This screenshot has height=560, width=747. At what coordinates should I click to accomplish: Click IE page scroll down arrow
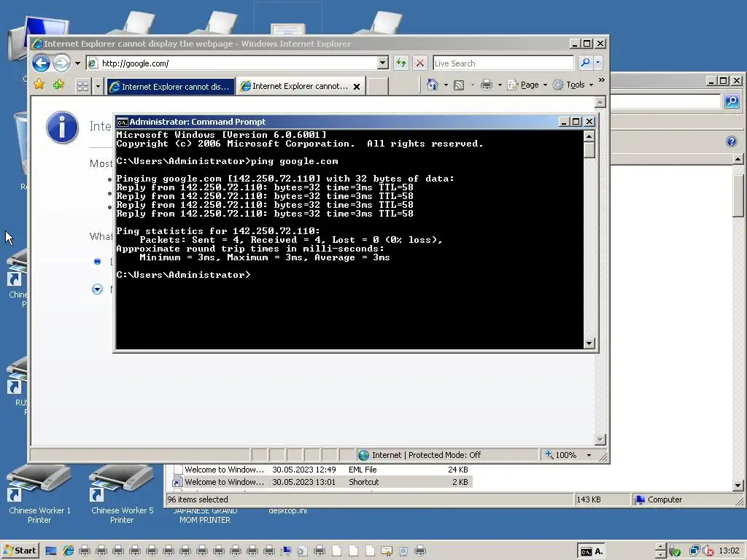pos(600,439)
